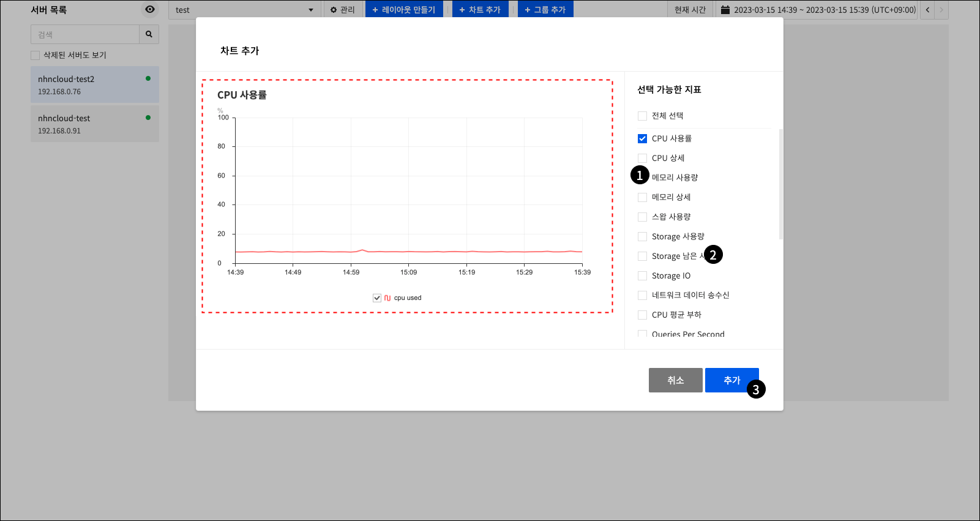Screen dimensions: 980x521
Task: Click the 192.168.0.76 address text
Action: click(59, 92)
